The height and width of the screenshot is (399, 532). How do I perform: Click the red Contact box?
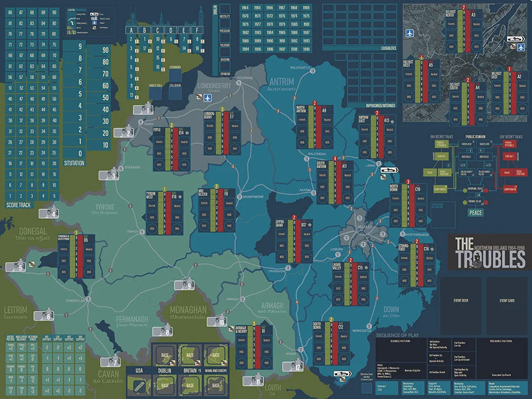coord(509,156)
